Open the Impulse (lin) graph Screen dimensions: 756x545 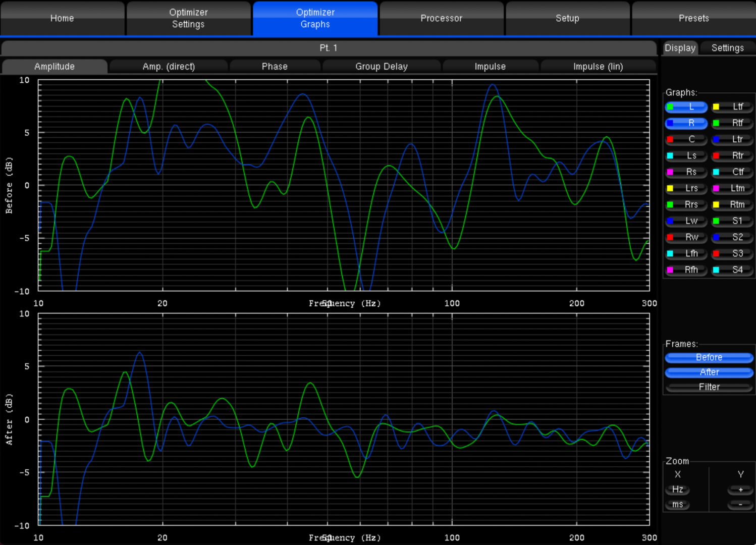598,66
